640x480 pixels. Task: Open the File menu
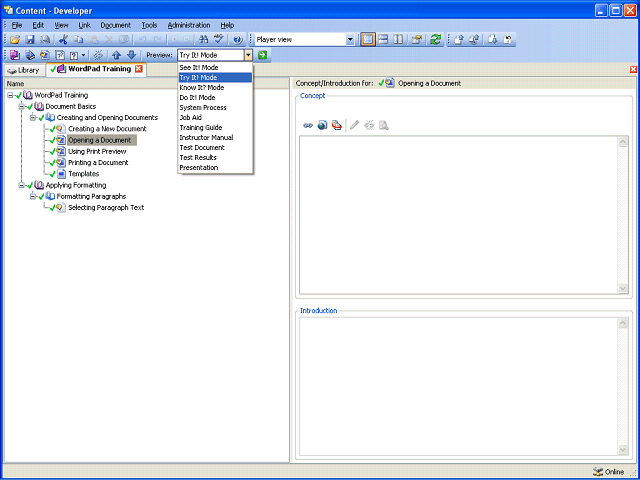[x=17, y=25]
